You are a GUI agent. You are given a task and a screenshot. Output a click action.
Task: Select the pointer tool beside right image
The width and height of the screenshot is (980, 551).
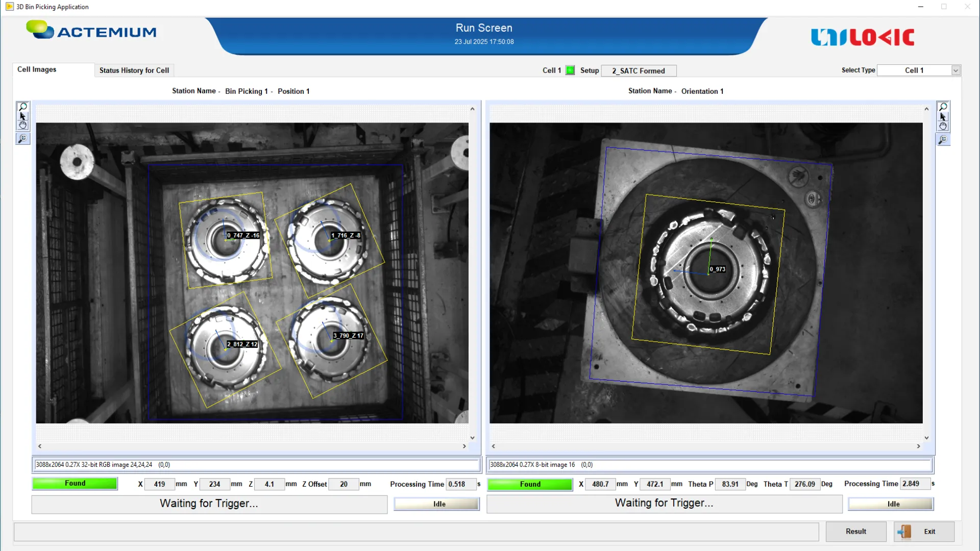pos(943,116)
